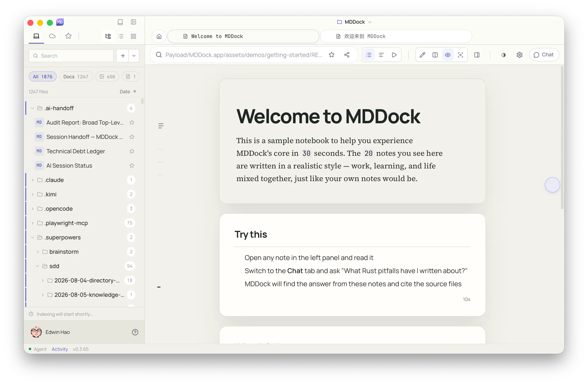
Task: Toggle the right side panel icon
Action: 477,55
